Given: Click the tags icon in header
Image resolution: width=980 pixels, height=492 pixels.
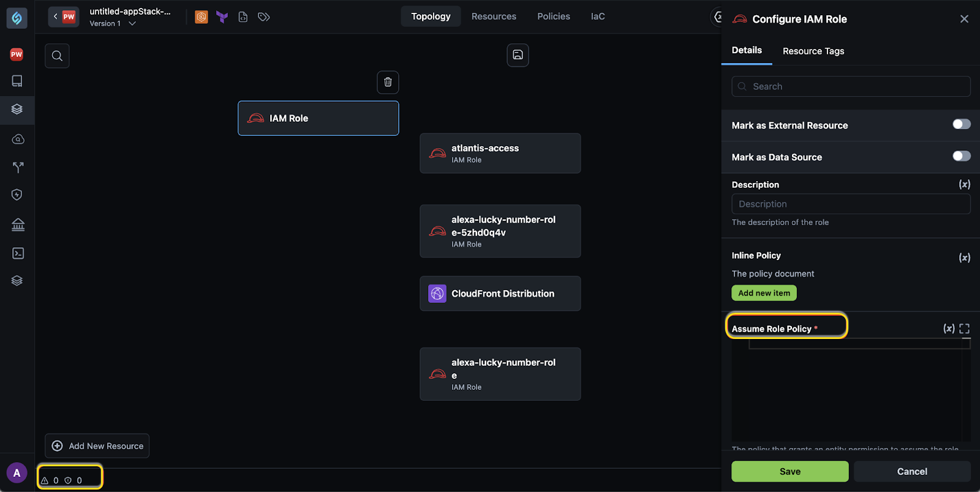Looking at the screenshot, I should click(264, 17).
